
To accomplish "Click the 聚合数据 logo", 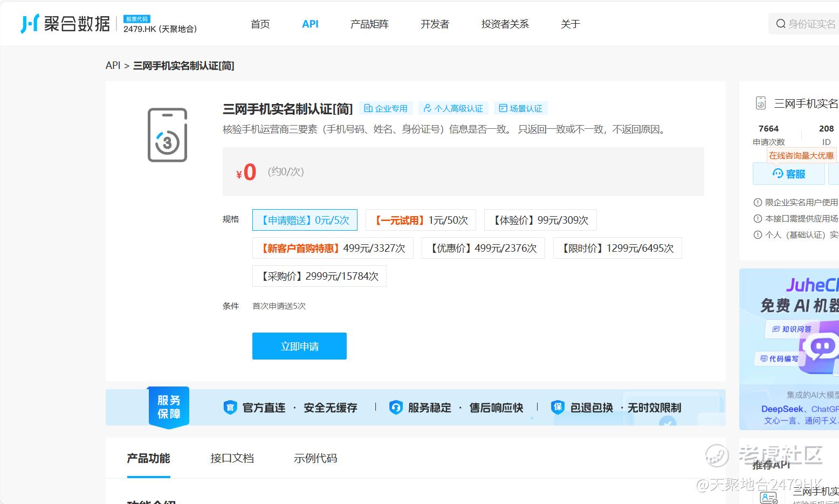I will click(x=65, y=24).
